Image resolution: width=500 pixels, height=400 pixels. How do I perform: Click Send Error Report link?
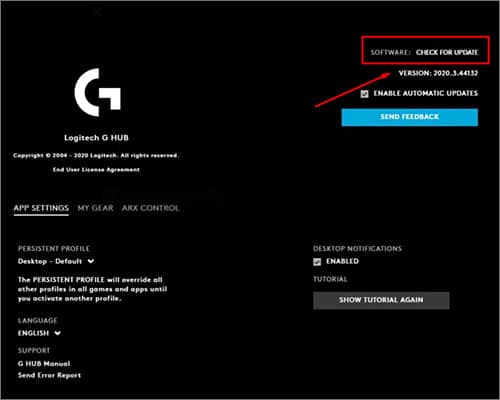tap(49, 375)
